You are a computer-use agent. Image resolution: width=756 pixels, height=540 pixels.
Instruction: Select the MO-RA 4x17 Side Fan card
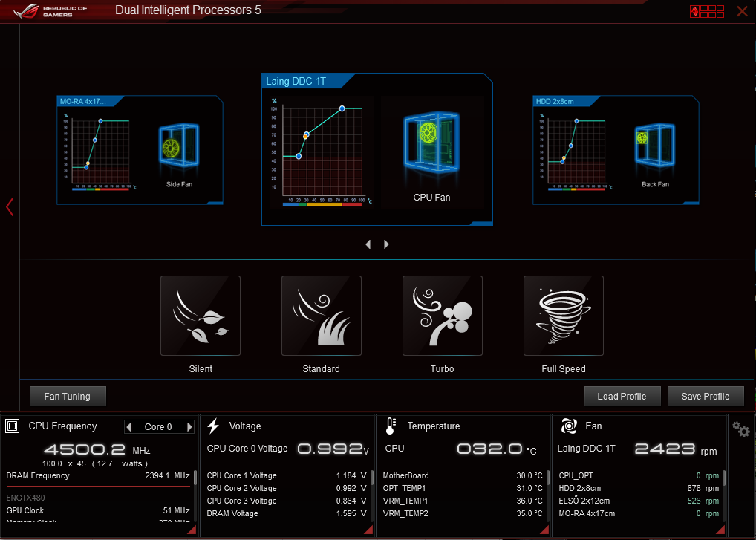point(140,150)
